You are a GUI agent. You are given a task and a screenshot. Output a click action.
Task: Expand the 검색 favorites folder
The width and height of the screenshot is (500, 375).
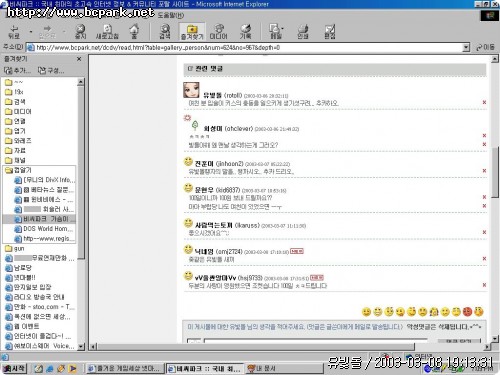[x=15, y=101]
